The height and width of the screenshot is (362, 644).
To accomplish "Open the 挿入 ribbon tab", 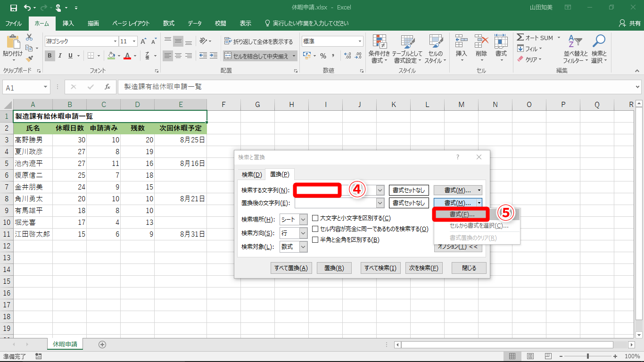I will [68, 23].
